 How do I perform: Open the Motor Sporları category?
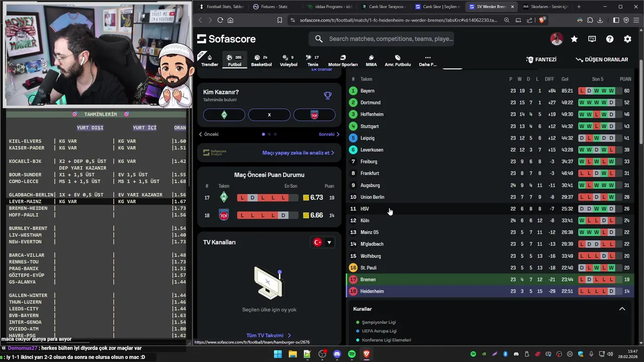[343, 60]
